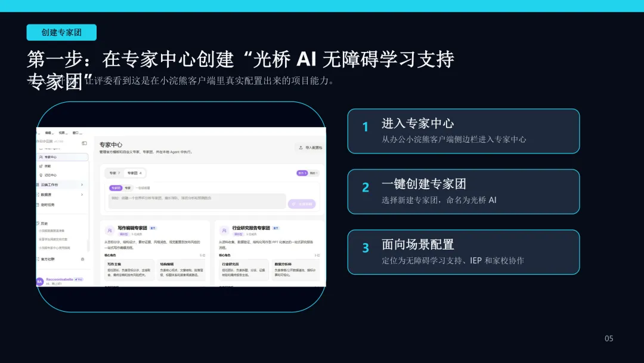The width and height of the screenshot is (644, 363).
Task: Open the 行业研究报告专家团 card title
Action: tap(251, 227)
